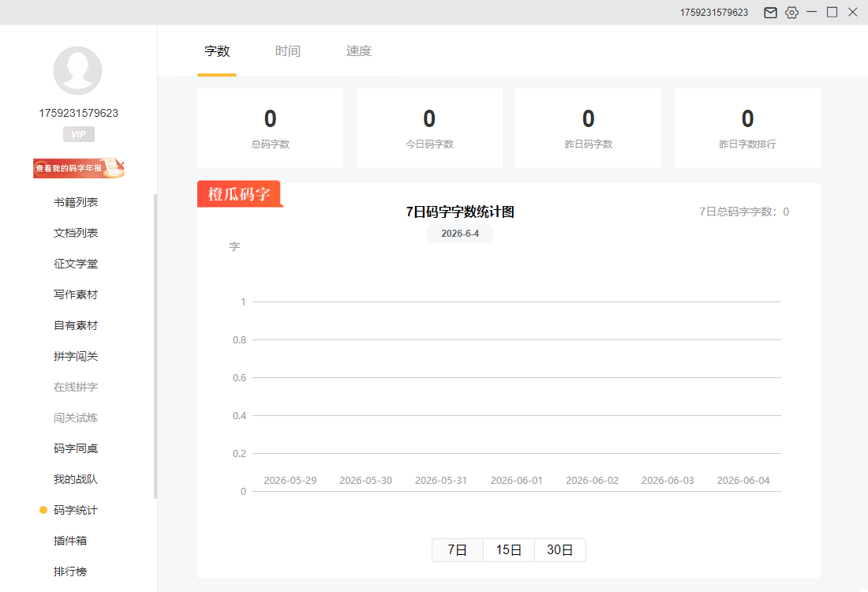The image size is (868, 592).
Task: Switch to the 时间 tab
Action: (288, 51)
